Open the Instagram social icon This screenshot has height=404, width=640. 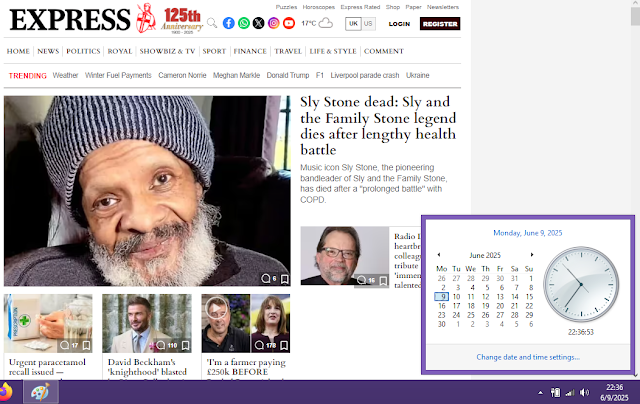click(273, 23)
